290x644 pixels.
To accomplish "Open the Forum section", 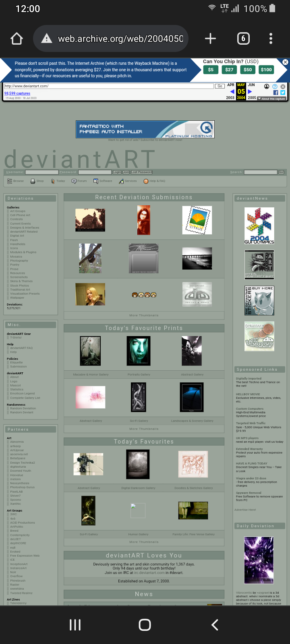I will coord(79,181).
